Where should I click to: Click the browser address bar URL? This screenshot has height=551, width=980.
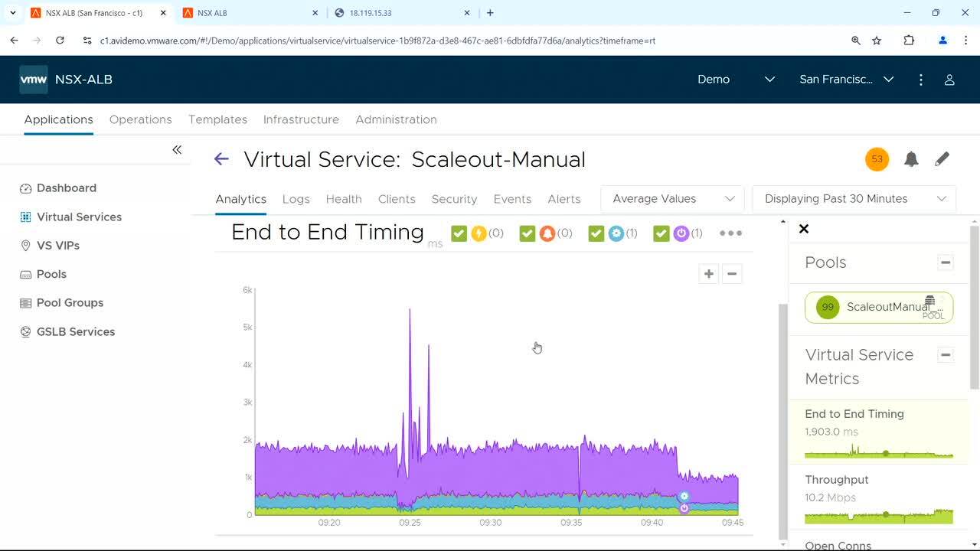377,41
